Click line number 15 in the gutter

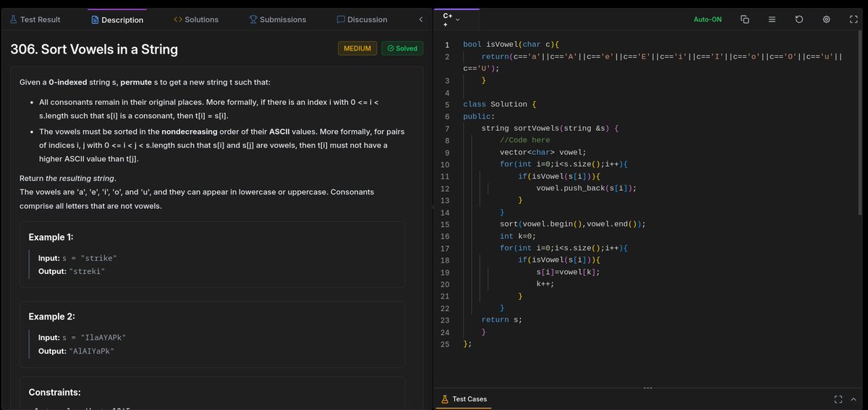tap(445, 224)
